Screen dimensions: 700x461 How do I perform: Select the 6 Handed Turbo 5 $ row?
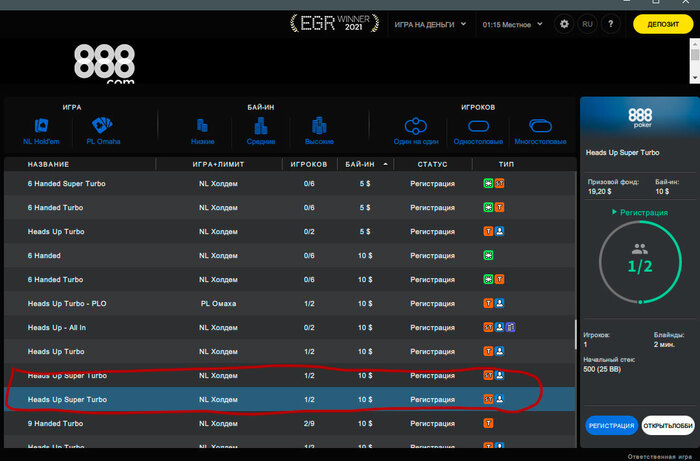click(x=290, y=208)
